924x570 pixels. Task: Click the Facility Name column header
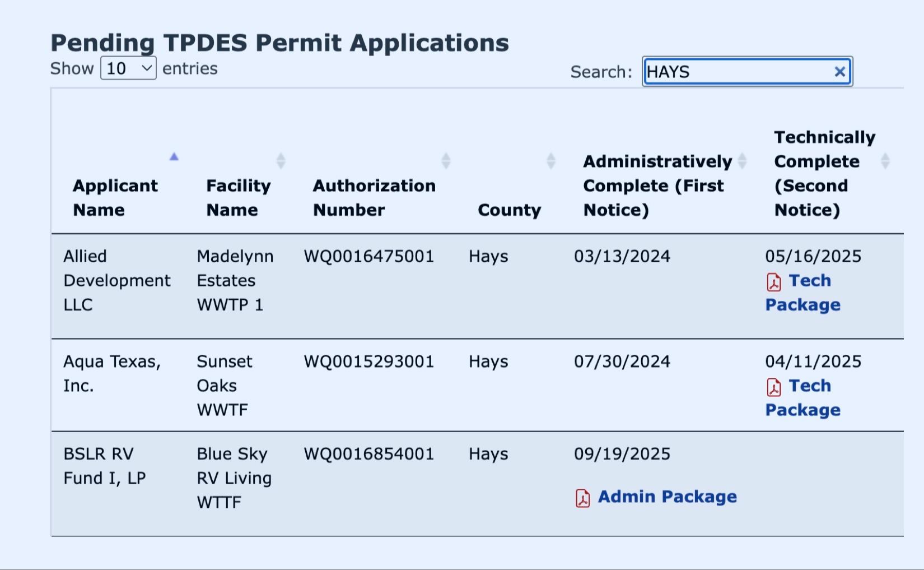[x=238, y=197]
